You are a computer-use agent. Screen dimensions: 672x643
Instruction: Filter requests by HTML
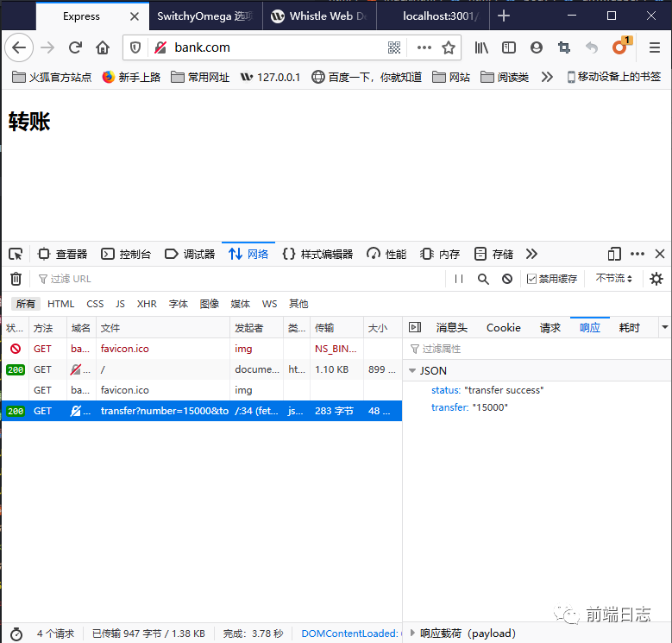click(x=61, y=304)
